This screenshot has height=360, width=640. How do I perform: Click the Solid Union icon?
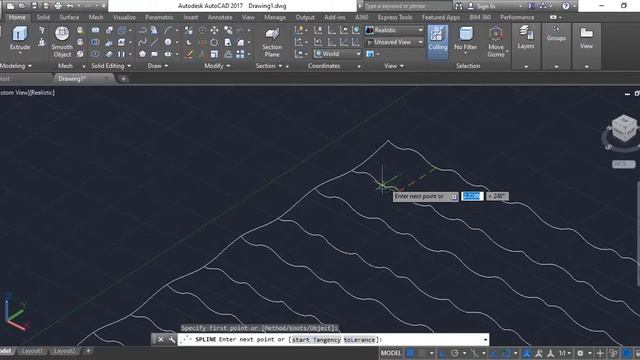click(x=95, y=30)
